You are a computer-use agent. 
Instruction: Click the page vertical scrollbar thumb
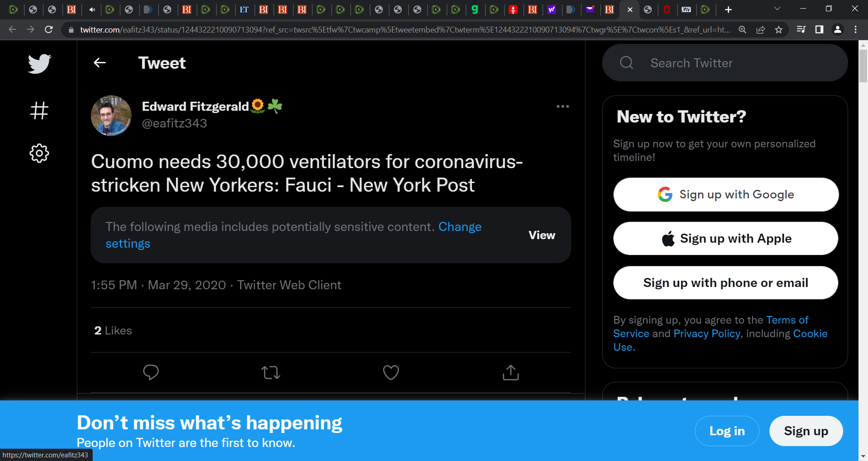pyautogui.click(x=863, y=66)
